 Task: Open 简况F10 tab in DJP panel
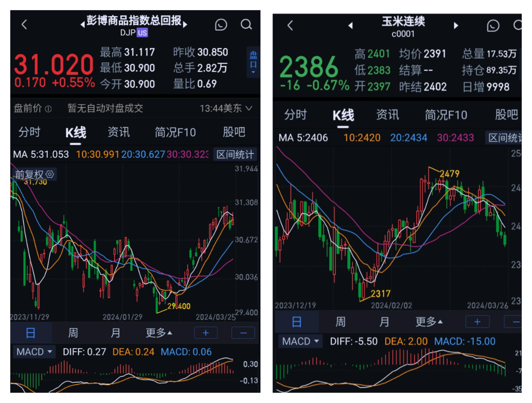175,132
